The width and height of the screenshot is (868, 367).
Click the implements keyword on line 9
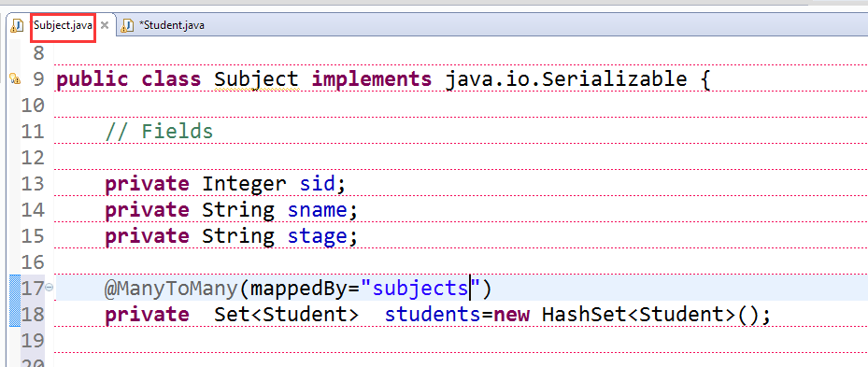[372, 79]
